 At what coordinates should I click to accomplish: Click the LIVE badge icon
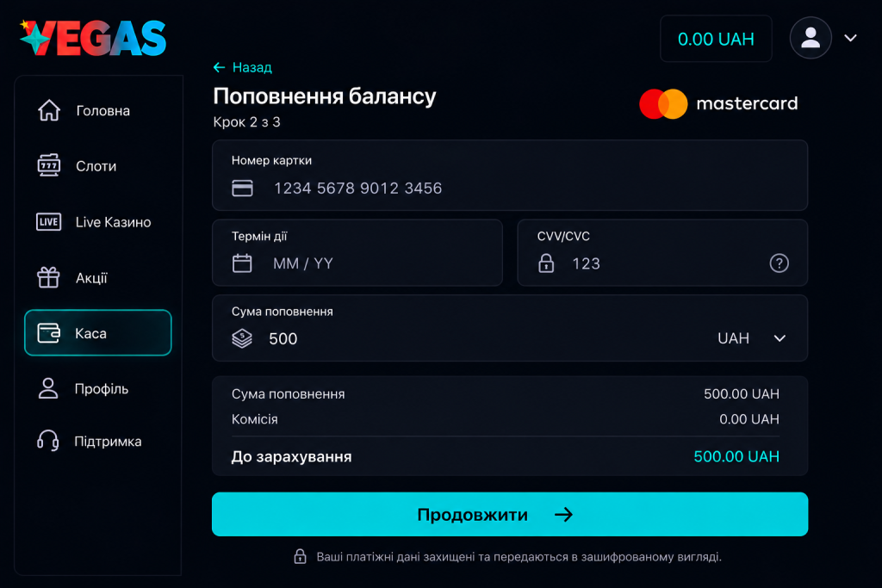[x=49, y=221]
